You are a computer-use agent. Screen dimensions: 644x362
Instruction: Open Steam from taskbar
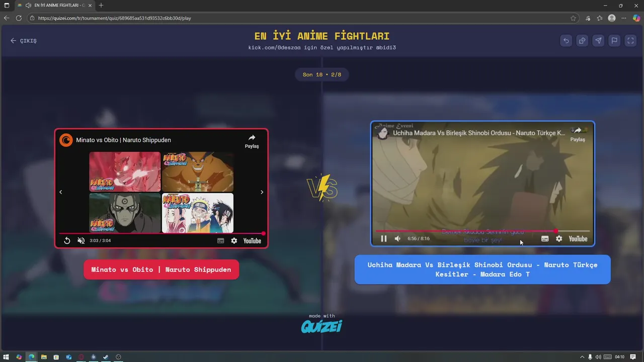click(x=106, y=357)
